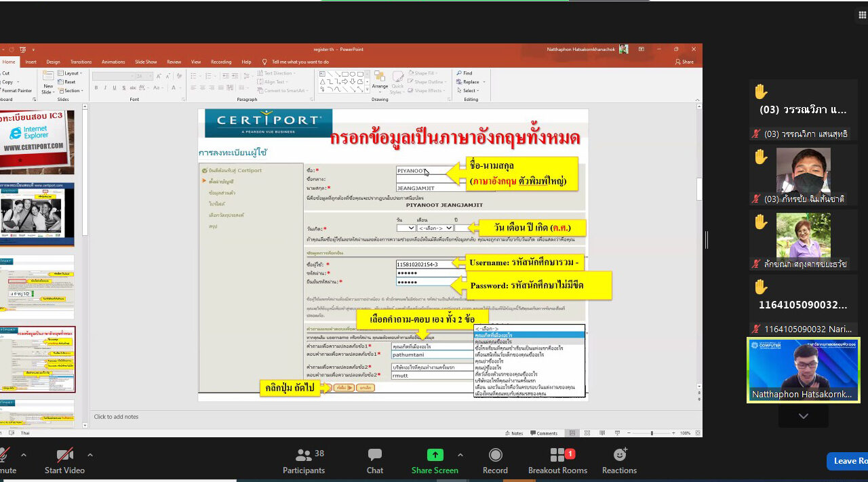Open the Slide Show tab
The image size is (868, 482).
point(146,62)
